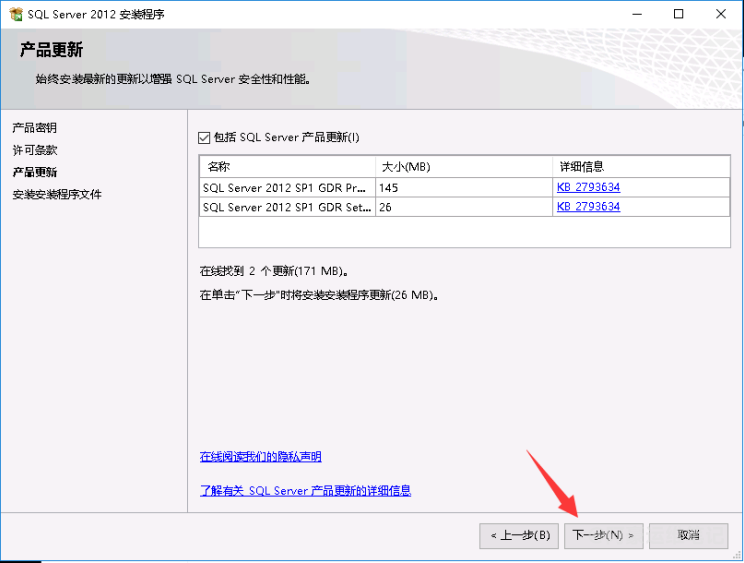Viewport: 744px width, 563px height.
Task: Minimize the SQL Server 2012 setup window
Action: point(632,14)
